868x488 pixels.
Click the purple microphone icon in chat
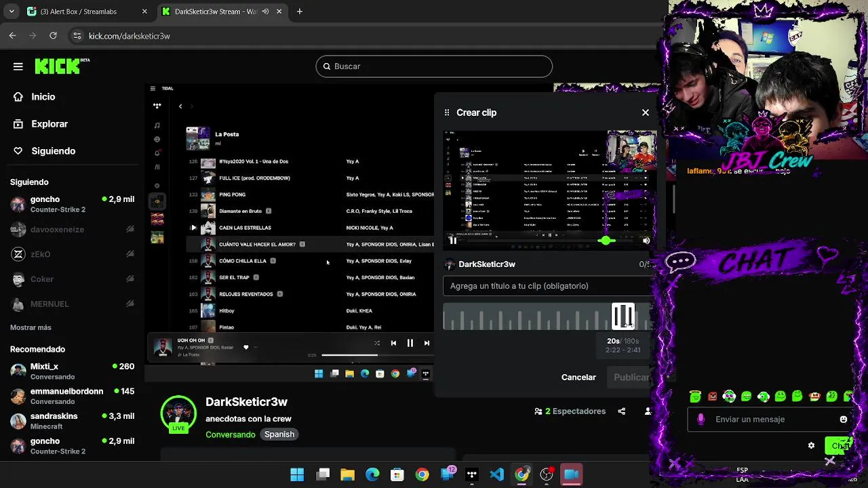tap(701, 420)
